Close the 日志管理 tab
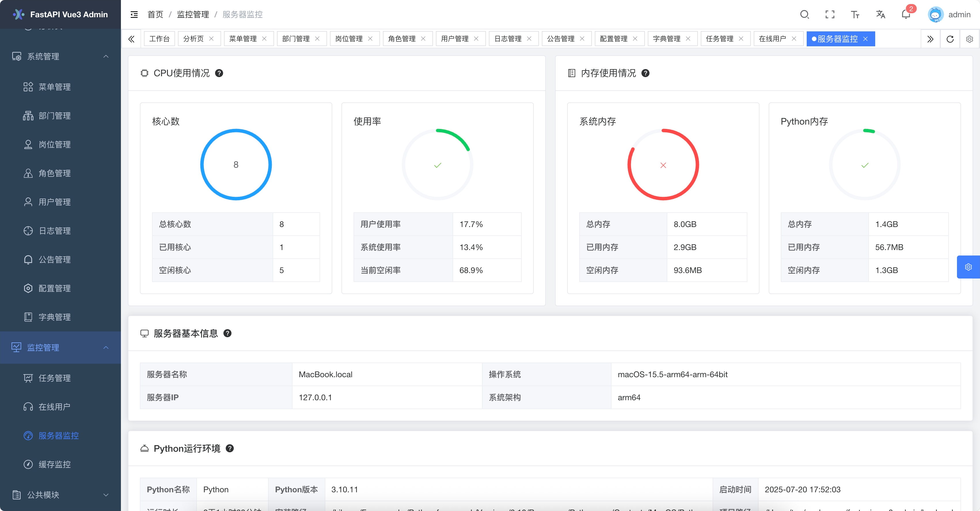 tap(529, 39)
